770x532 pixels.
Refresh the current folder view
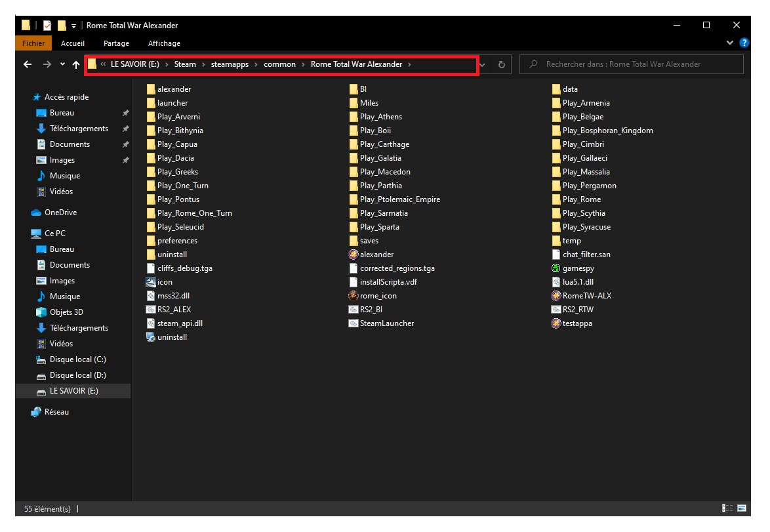tap(501, 64)
